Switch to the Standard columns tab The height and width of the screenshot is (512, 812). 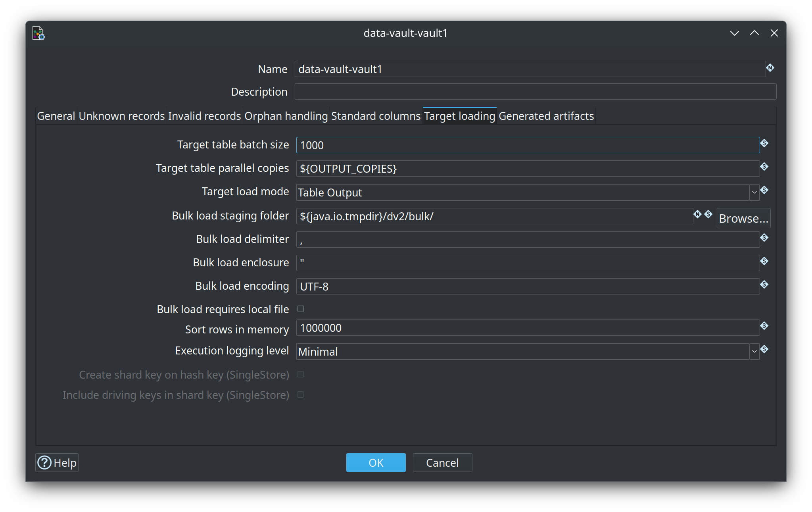376,116
